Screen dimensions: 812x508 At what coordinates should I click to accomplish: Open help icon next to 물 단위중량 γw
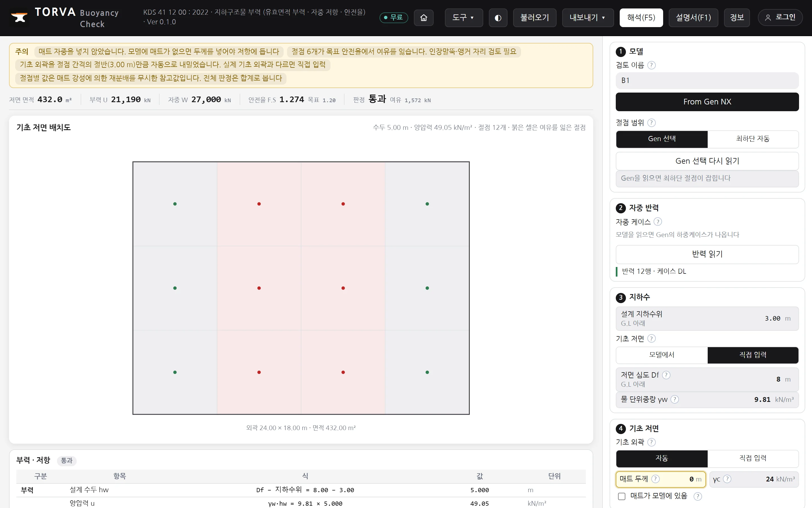point(674,399)
